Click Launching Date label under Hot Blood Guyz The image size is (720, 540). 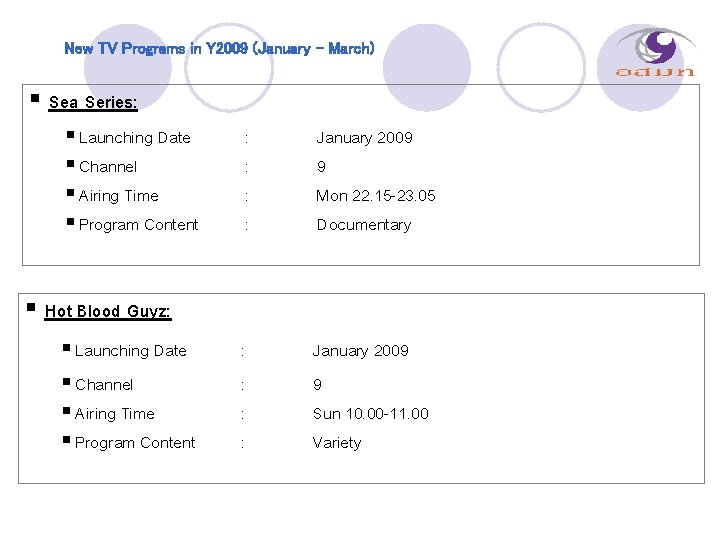coord(130,351)
